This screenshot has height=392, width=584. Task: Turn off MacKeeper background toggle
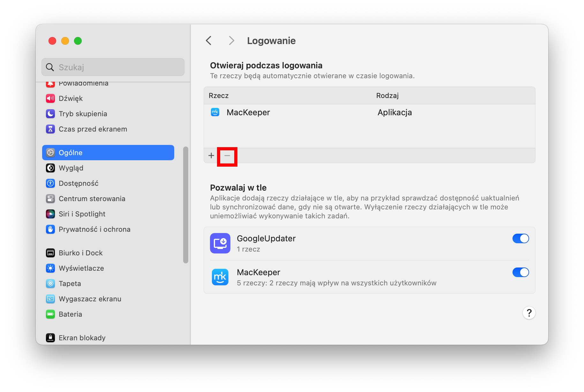pos(520,272)
